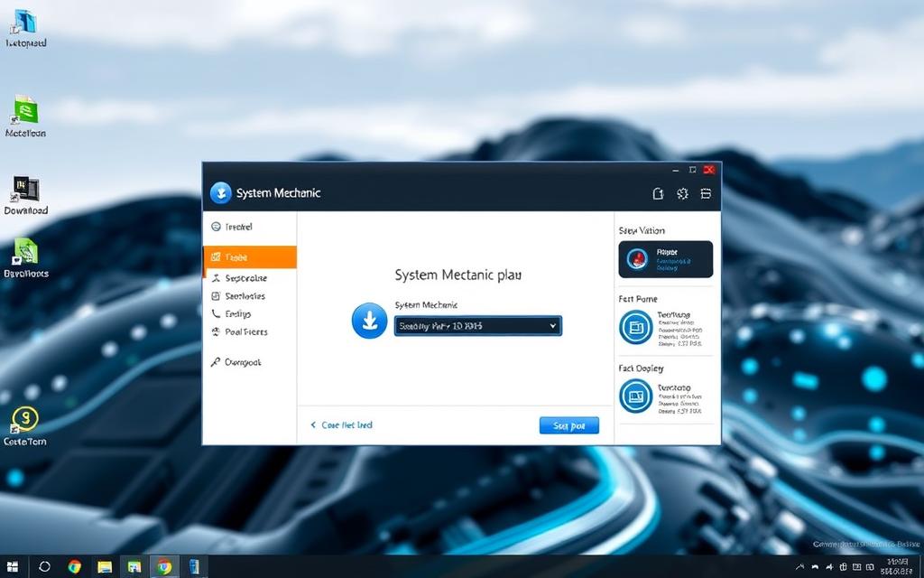Open the Poal Frerts sidebar item
The height and width of the screenshot is (578, 924).
point(245,331)
